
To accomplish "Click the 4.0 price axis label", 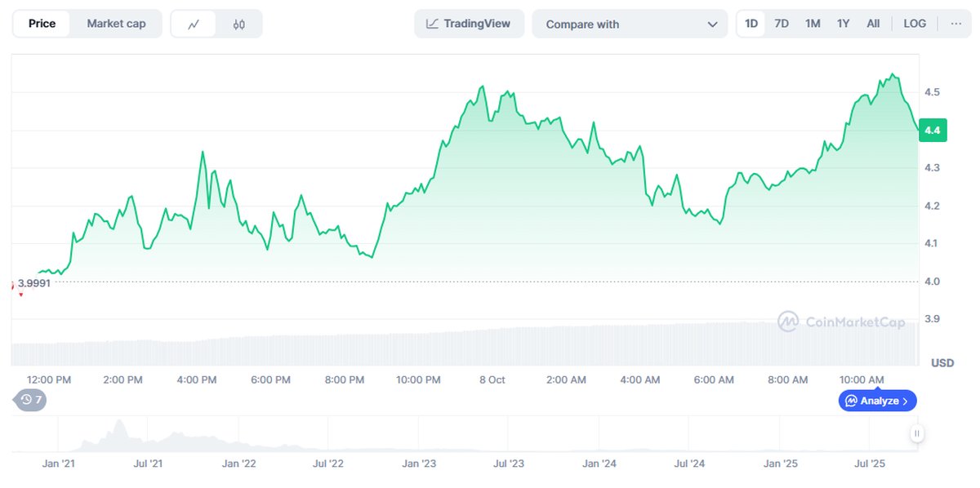I will 932,282.
